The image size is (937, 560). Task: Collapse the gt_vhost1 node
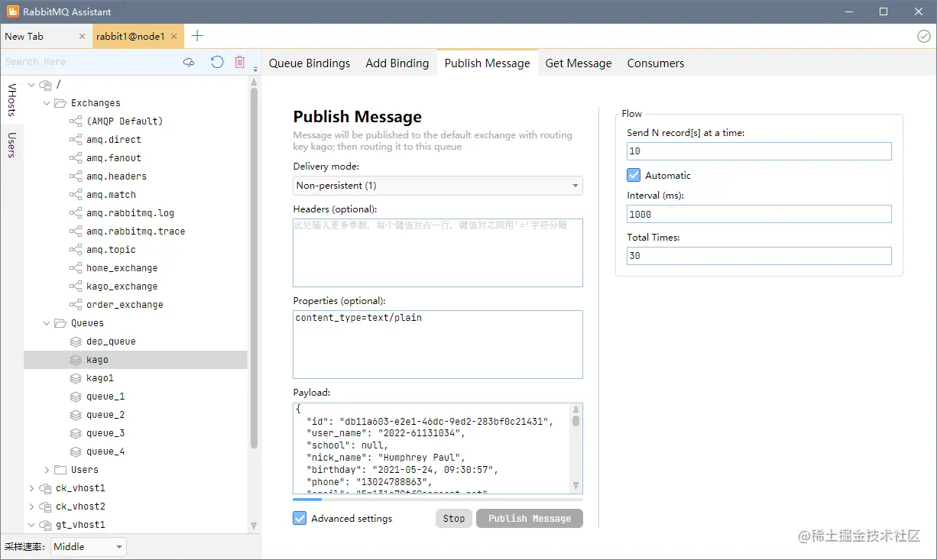tap(31, 525)
